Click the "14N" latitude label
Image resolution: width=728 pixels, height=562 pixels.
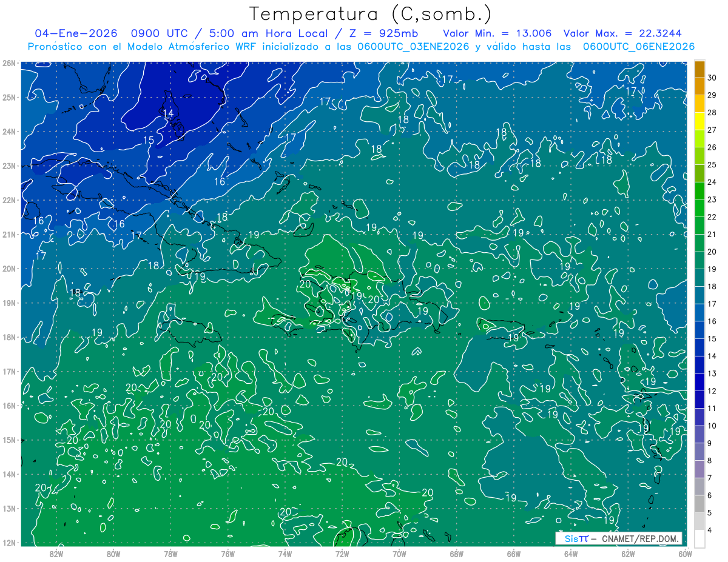coord(9,474)
